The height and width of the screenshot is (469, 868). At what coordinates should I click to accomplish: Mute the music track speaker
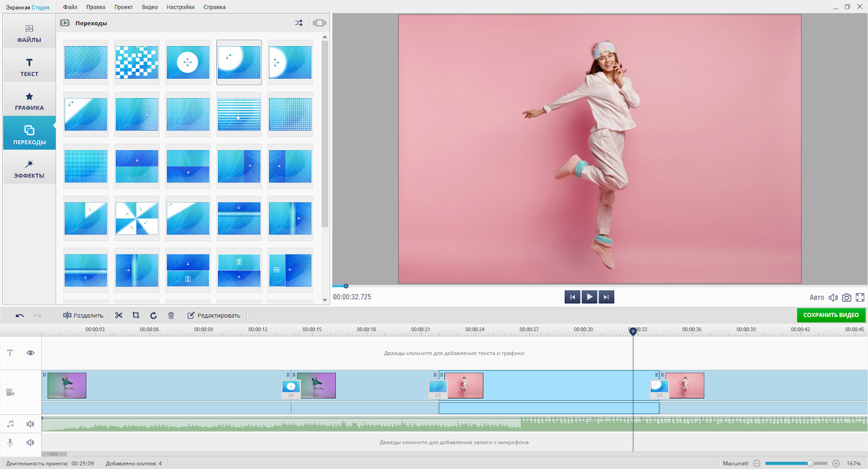point(30,424)
